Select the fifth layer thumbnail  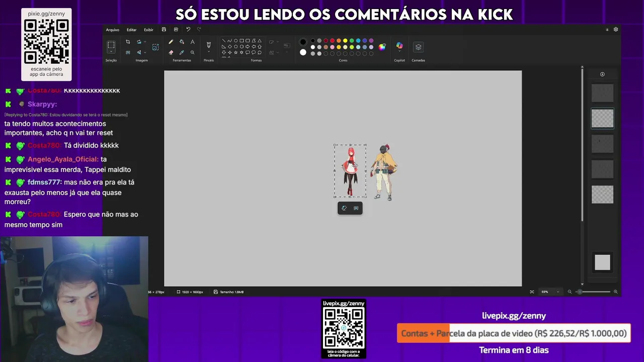coord(602,195)
